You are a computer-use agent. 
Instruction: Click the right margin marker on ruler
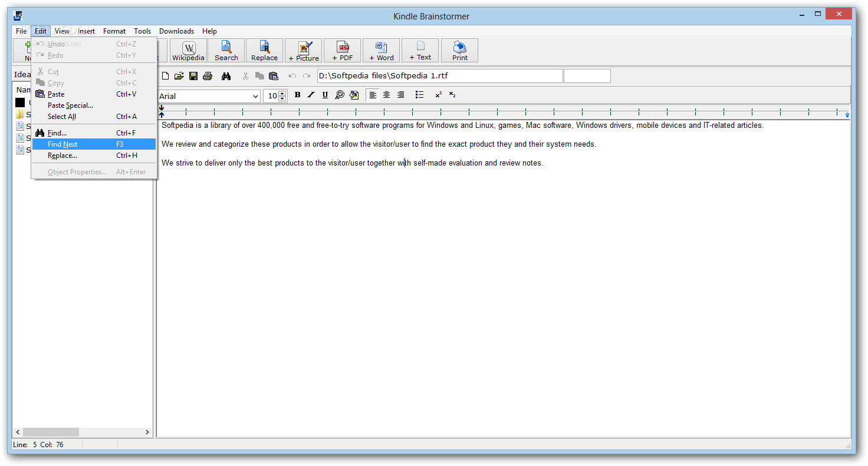(847, 115)
